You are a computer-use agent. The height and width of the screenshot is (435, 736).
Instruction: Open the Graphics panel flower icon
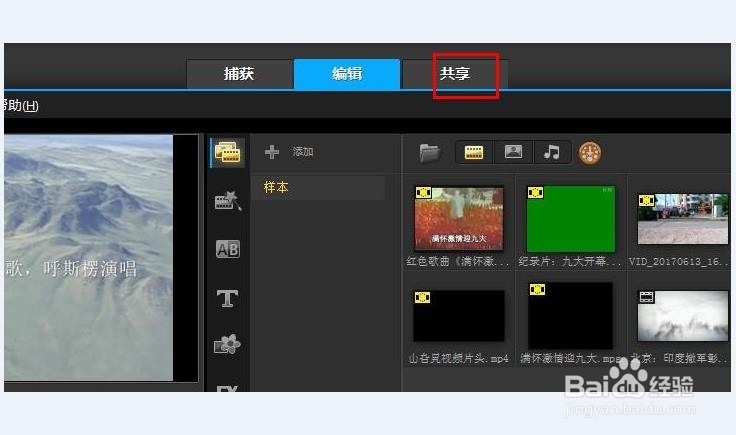(227, 345)
